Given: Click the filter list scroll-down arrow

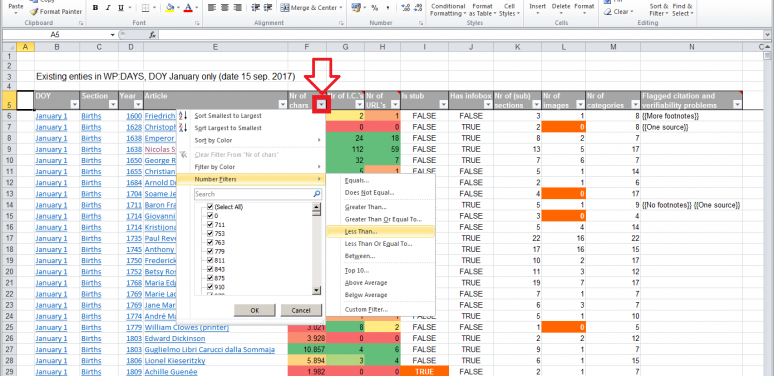Looking at the screenshot, I should [x=317, y=291].
